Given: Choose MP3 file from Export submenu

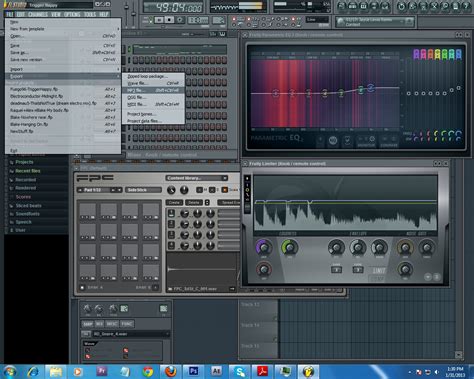Looking at the screenshot, I should 153,90.
